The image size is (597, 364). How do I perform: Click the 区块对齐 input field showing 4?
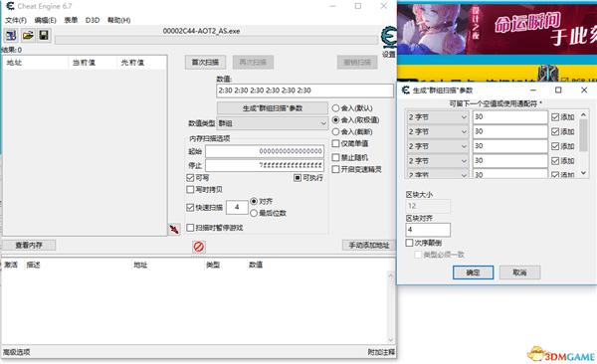pos(428,230)
